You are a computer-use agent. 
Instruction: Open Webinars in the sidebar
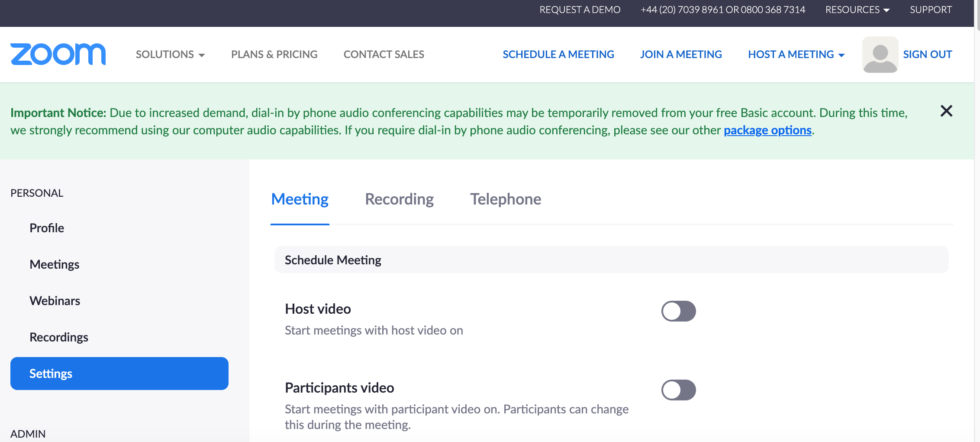55,301
